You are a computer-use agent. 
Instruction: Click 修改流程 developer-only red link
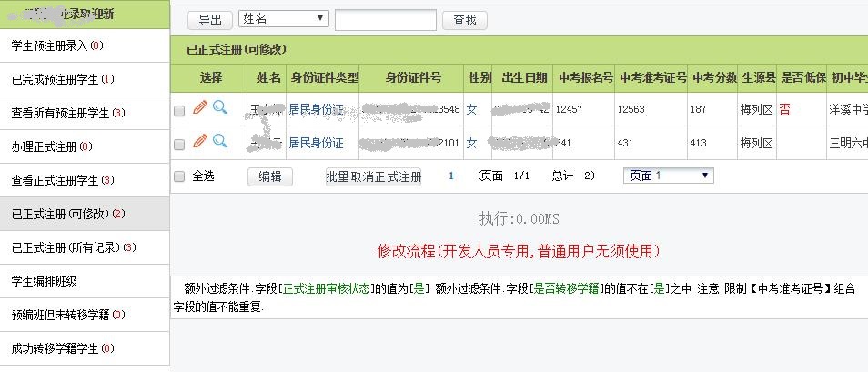[x=519, y=251]
